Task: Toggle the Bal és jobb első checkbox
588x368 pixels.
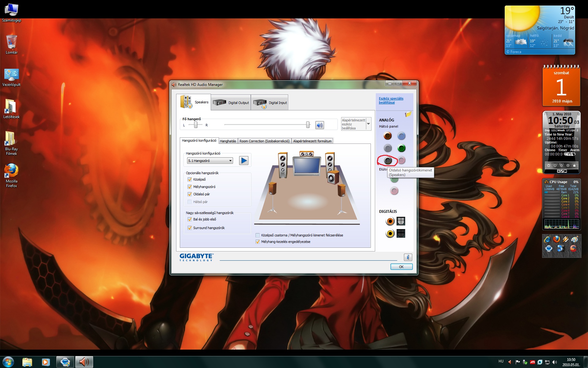Action: pyautogui.click(x=190, y=219)
